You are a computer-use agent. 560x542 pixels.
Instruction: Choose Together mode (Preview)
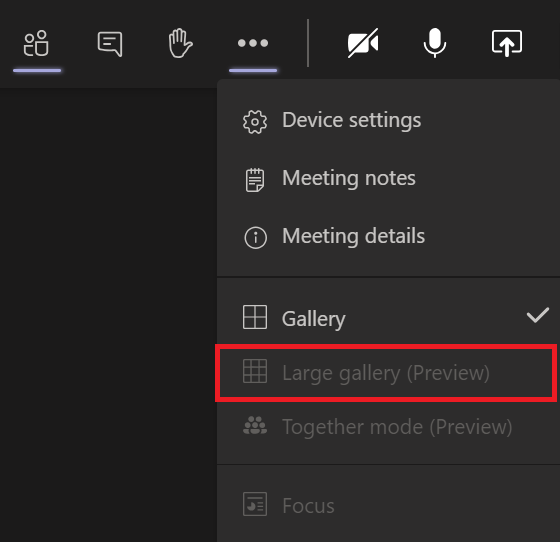click(389, 427)
